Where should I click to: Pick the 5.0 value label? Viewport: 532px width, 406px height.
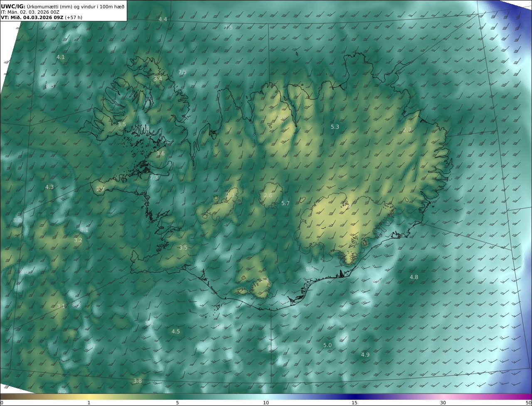(x=328, y=345)
